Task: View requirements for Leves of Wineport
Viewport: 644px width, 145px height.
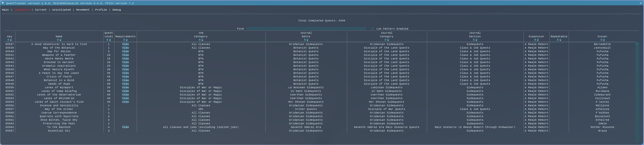Action: (125, 88)
